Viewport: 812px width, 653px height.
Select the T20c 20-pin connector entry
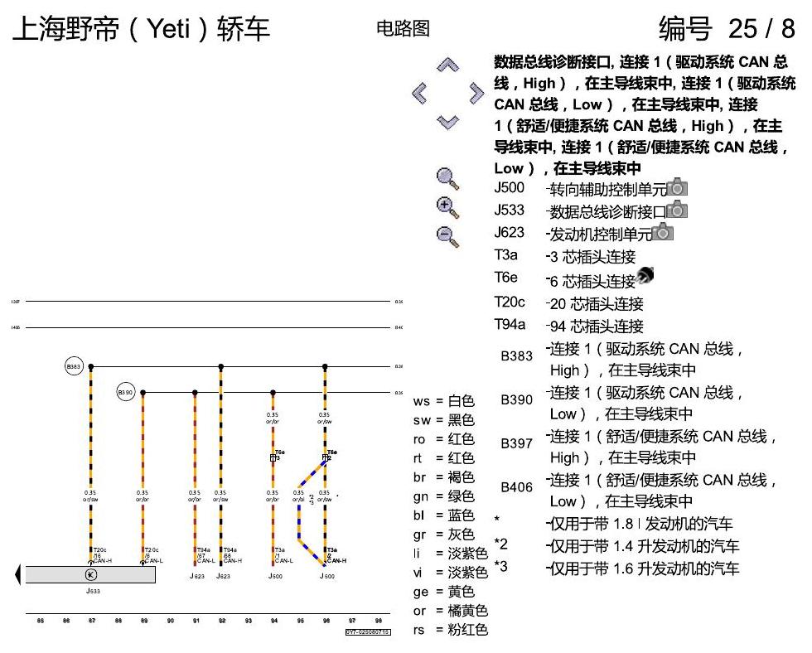(568, 303)
